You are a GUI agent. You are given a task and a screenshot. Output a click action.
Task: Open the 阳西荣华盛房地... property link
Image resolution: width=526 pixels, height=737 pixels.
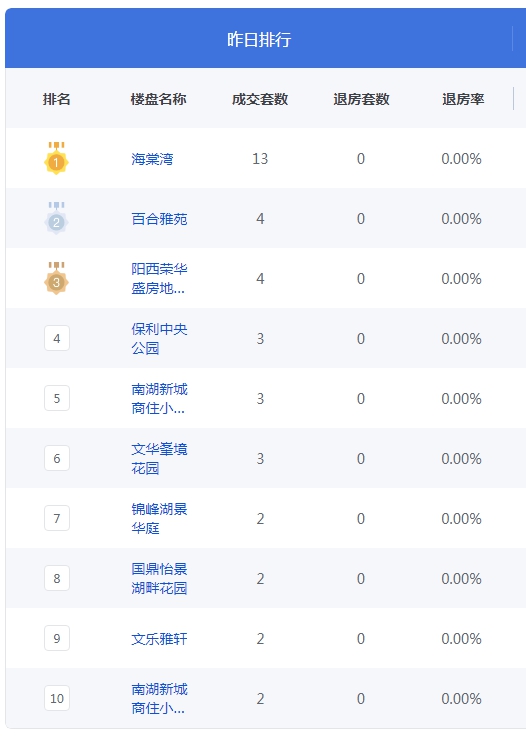(x=159, y=278)
